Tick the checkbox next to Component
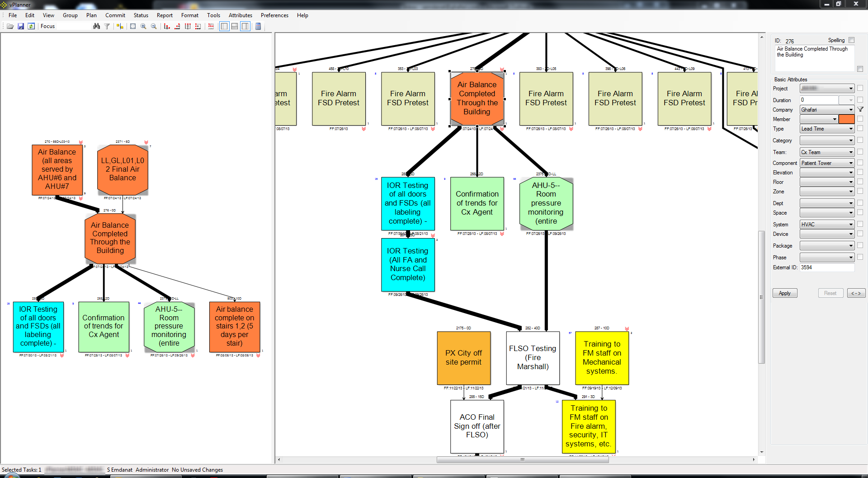 pyautogui.click(x=860, y=163)
